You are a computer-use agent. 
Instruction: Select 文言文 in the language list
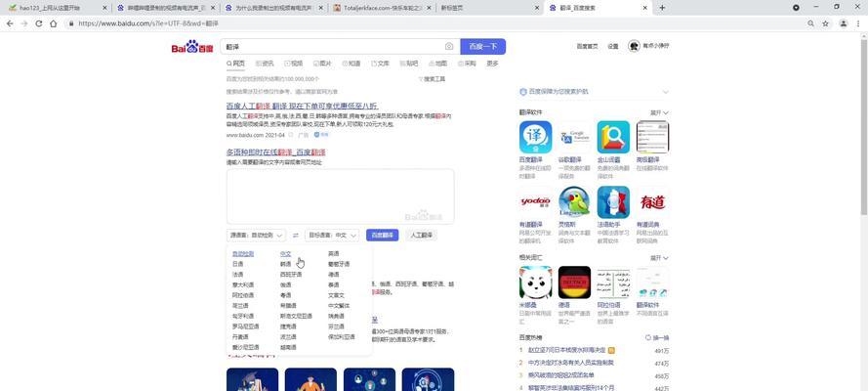(x=336, y=295)
